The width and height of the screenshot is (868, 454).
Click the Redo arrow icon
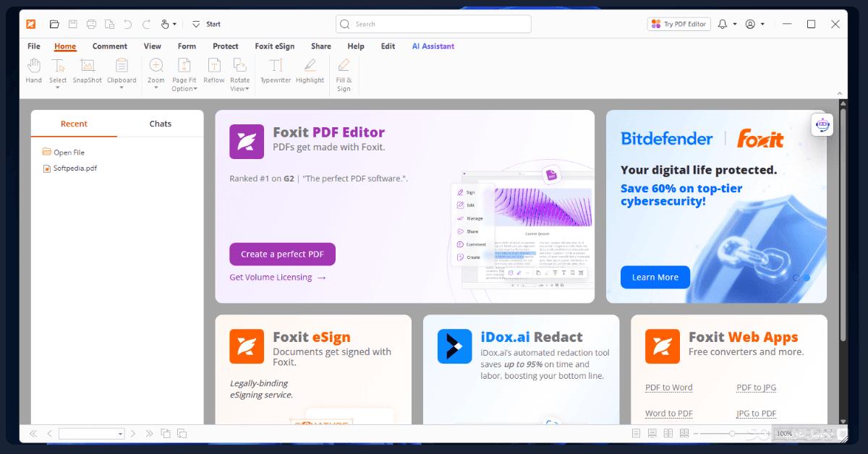(x=146, y=24)
